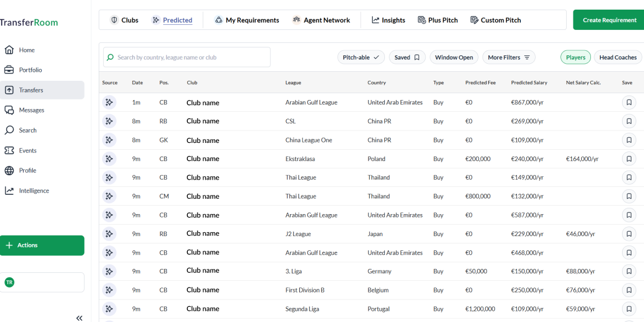Click the country, league or club search field
The height and width of the screenshot is (322, 644).
click(187, 58)
